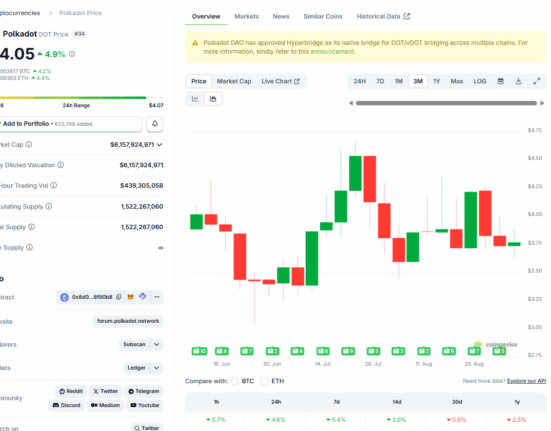Select the 3M time range
The image size is (551, 431).
coord(418,81)
